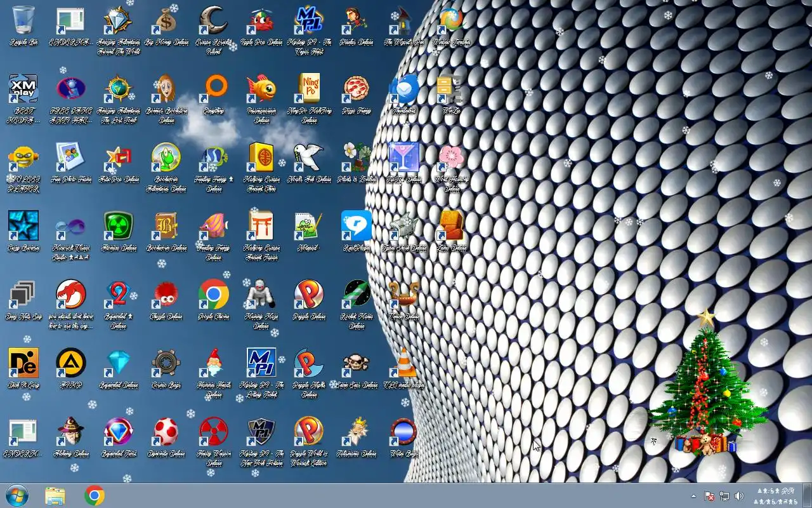The width and height of the screenshot is (812, 508).
Task: Open Heavy Weapon Deluxe red icon
Action: coord(214,432)
